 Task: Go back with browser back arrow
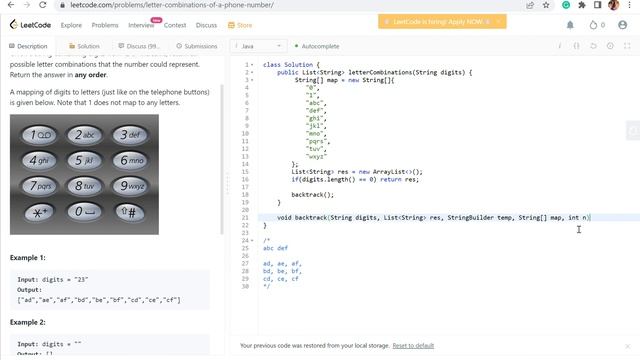point(11,5)
